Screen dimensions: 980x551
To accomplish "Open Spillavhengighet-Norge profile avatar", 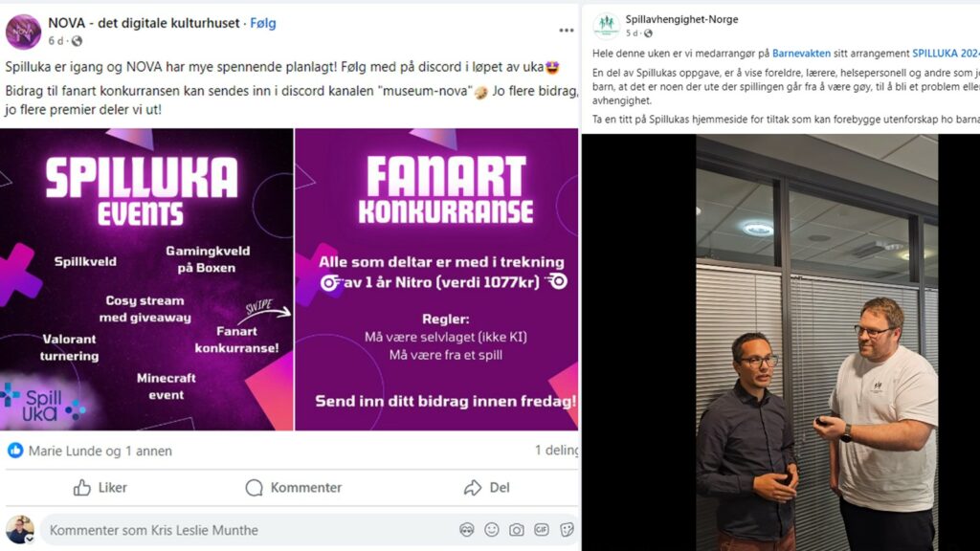I will [606, 26].
